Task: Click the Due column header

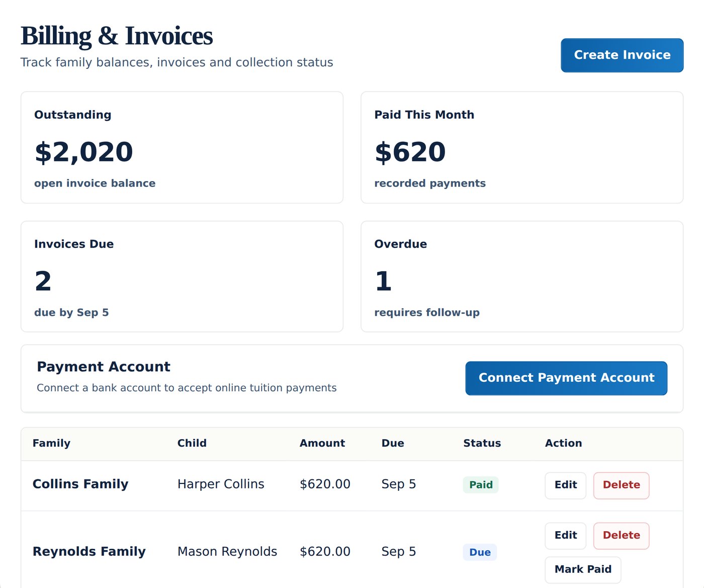Action: (393, 443)
